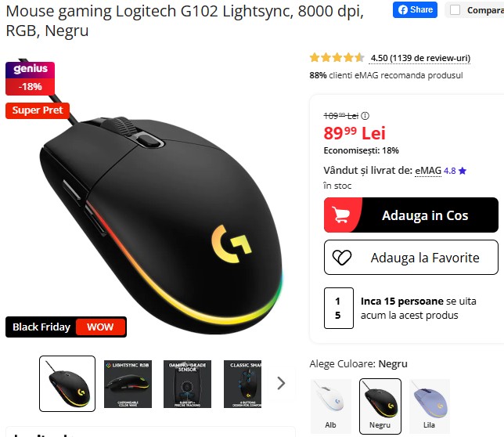
Task: Click the red shopping cart icon
Action: (341, 215)
